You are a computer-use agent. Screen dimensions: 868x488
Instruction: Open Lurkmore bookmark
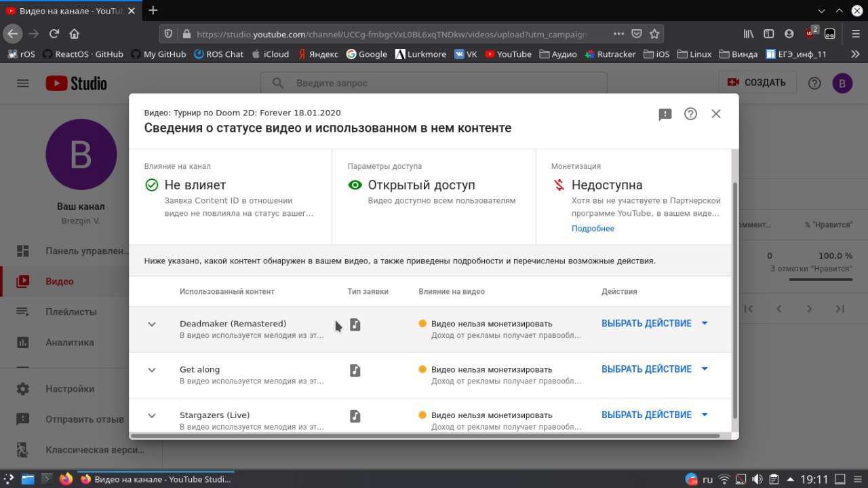[x=420, y=54]
